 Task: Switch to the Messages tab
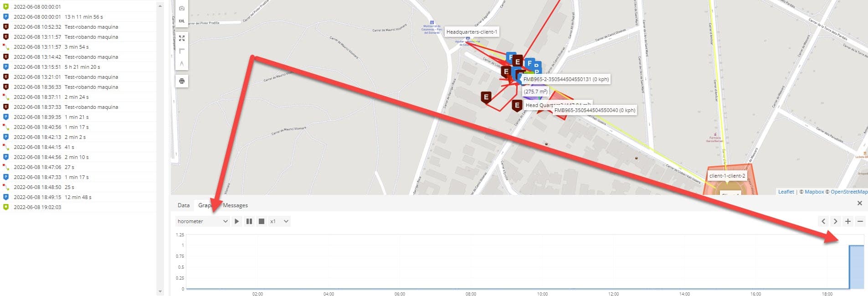pyautogui.click(x=235, y=205)
